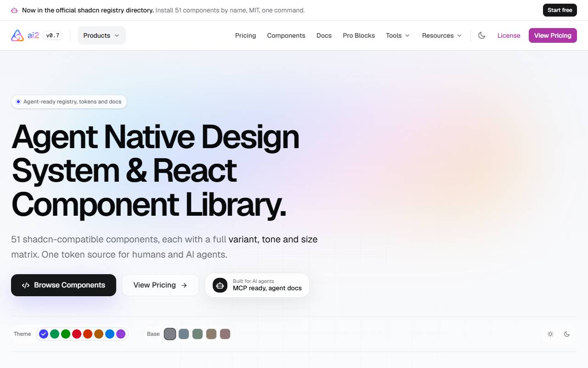Click "Now in the official shadcn registry directory."
This screenshot has width=588, height=368.
point(88,10)
